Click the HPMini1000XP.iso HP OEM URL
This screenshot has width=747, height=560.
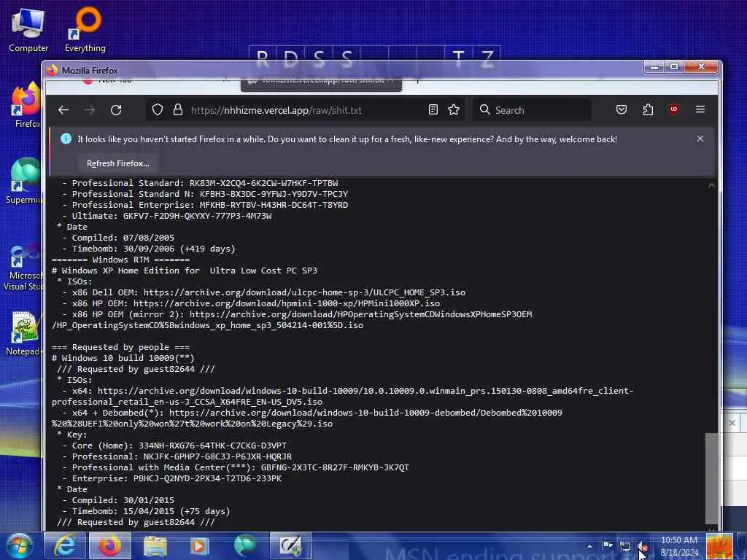coord(286,303)
